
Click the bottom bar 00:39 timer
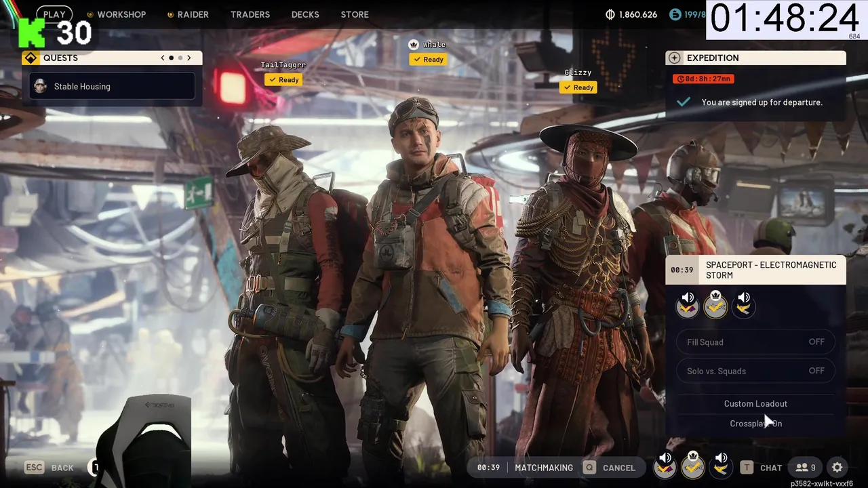click(488, 468)
